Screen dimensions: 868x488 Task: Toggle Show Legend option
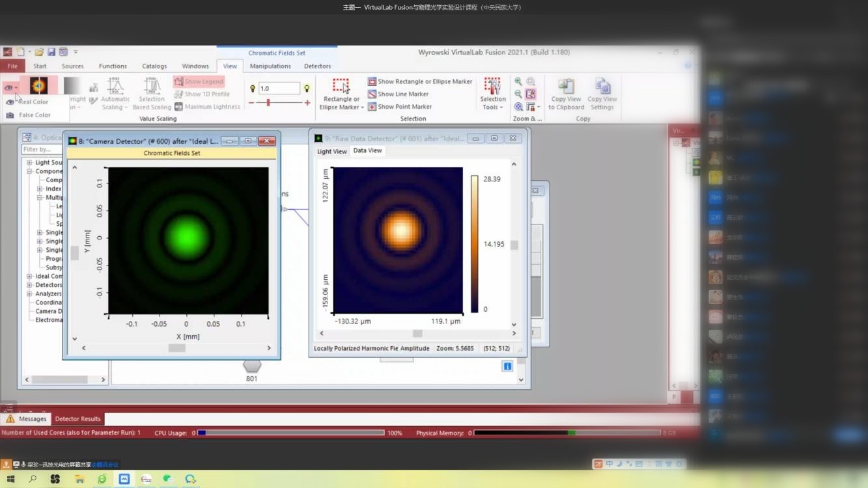(x=199, y=81)
